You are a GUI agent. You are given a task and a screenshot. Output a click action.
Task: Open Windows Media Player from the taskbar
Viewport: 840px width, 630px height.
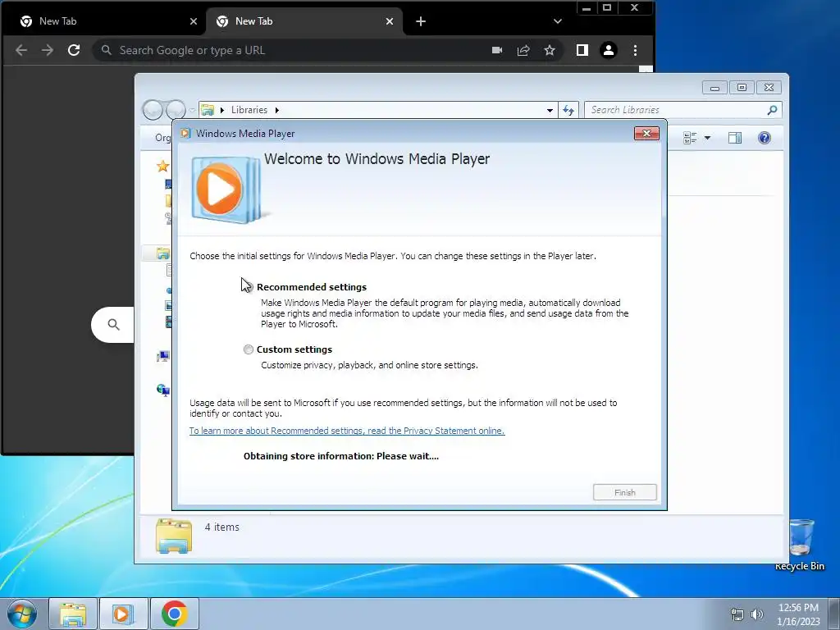[123, 614]
